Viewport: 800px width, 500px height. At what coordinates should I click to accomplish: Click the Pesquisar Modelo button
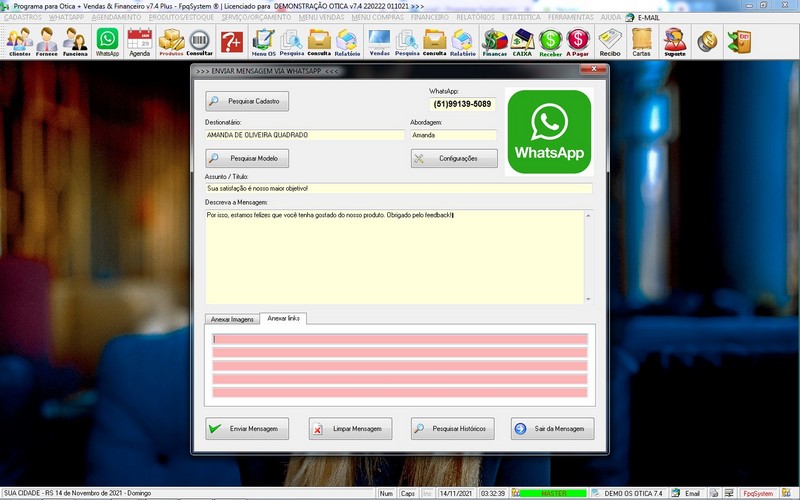247,158
